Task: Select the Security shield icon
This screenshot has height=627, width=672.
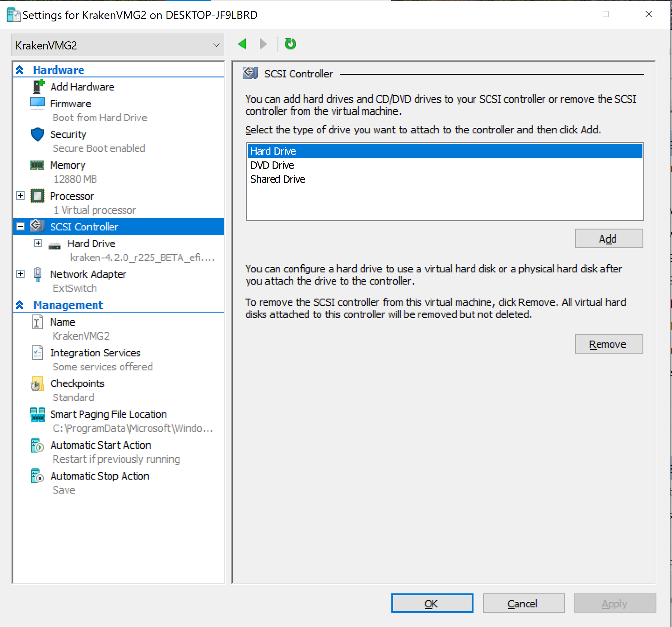Action: point(38,134)
